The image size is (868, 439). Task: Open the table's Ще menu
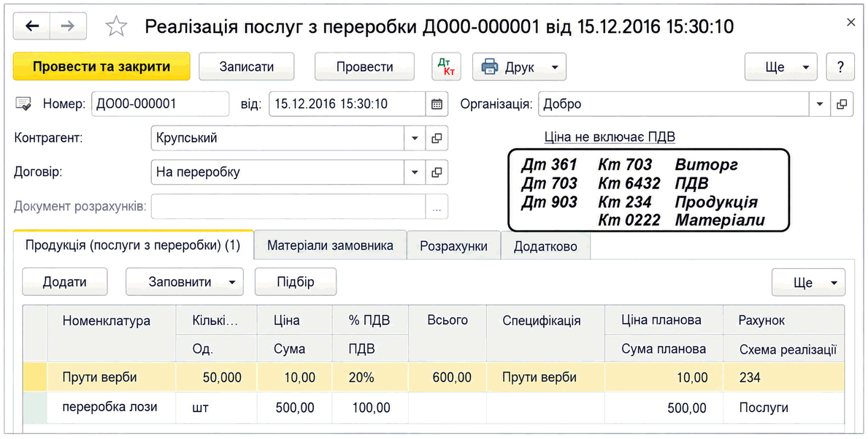click(x=808, y=283)
